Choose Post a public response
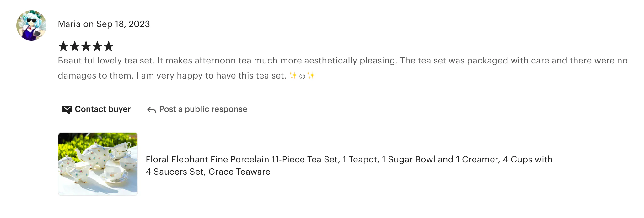Viewport: 644px width, 218px height. click(203, 109)
